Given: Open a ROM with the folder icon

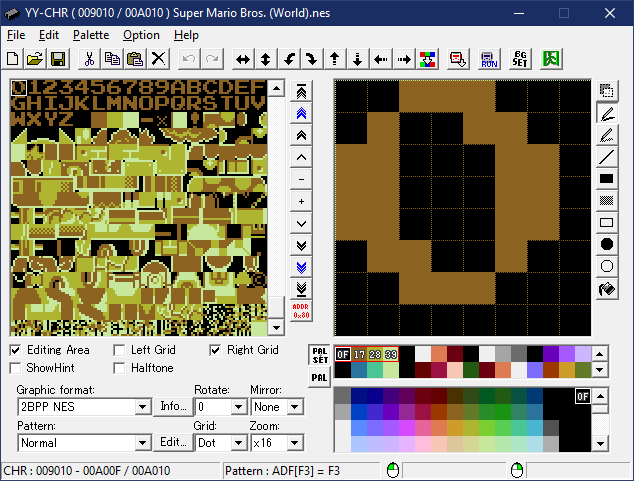Looking at the screenshot, I should click(35, 59).
